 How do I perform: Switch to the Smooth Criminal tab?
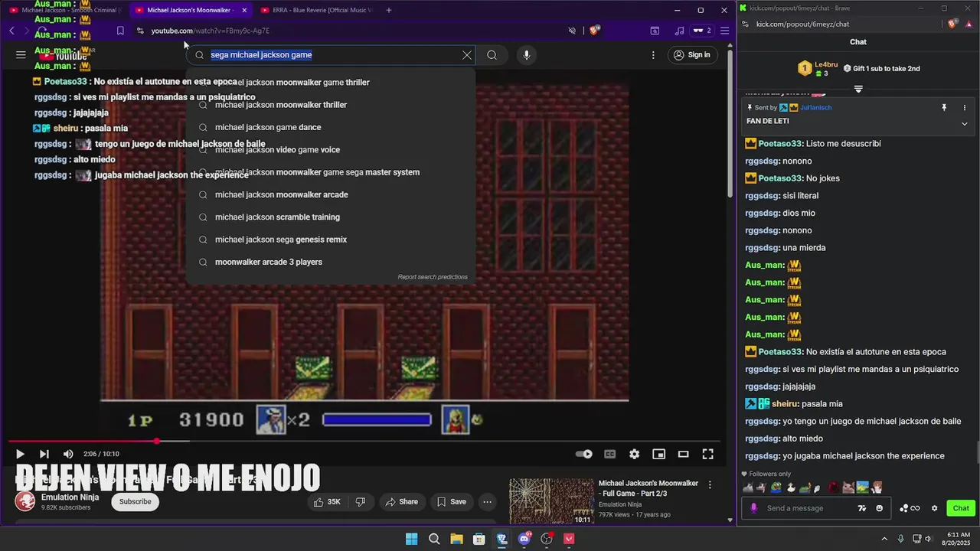point(65,10)
